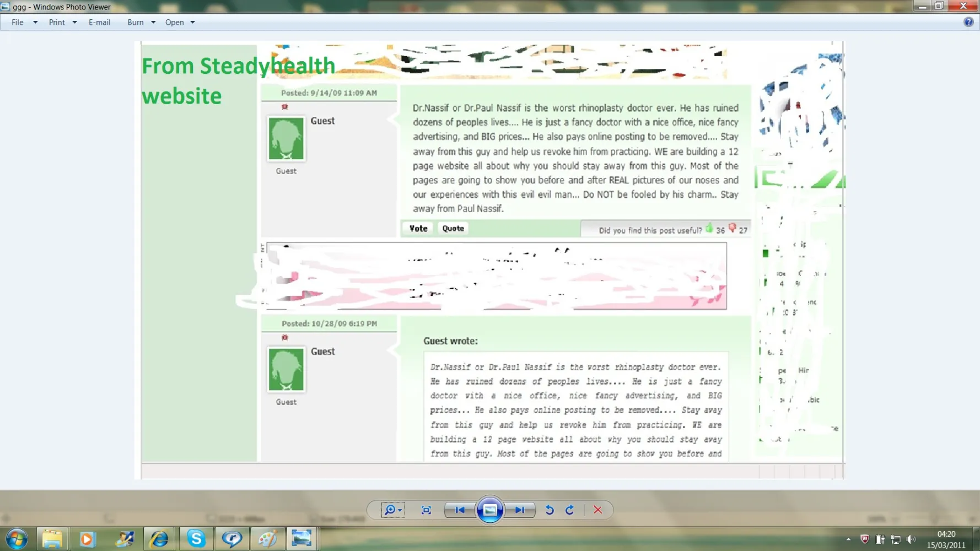Viewport: 980px width, 551px height.
Task: Start the slide show
Action: click(x=489, y=510)
